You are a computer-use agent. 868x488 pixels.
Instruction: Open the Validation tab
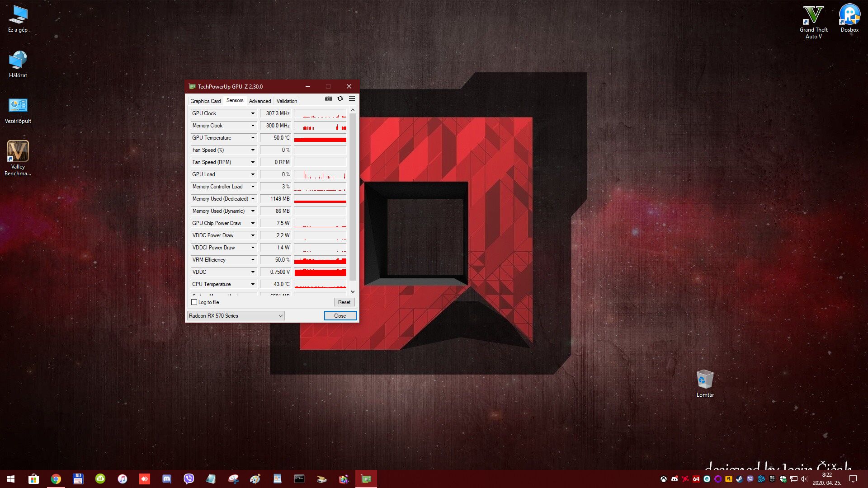(x=287, y=101)
